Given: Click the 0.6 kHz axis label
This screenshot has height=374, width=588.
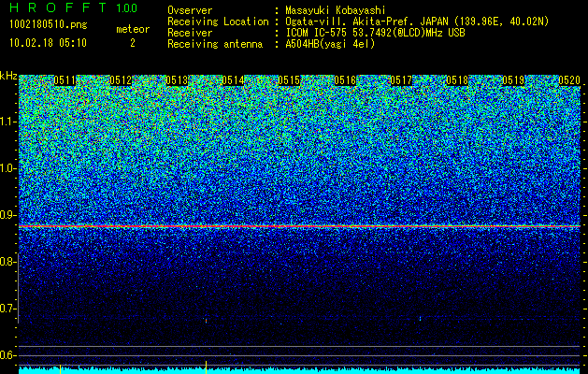Looking at the screenshot, I should click(x=7, y=355).
